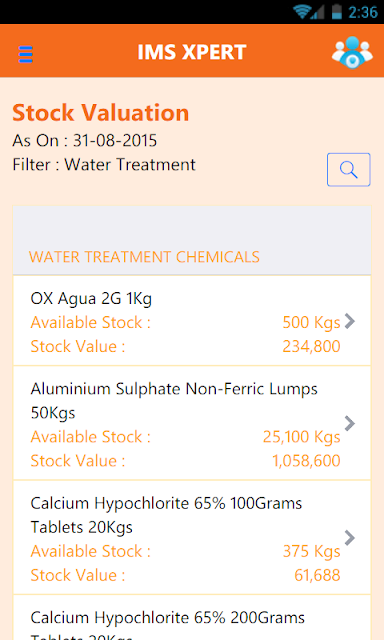The width and height of the screenshot is (384, 640).
Task: Select the OX Agua 2G 1Kg item
Action: (192, 321)
